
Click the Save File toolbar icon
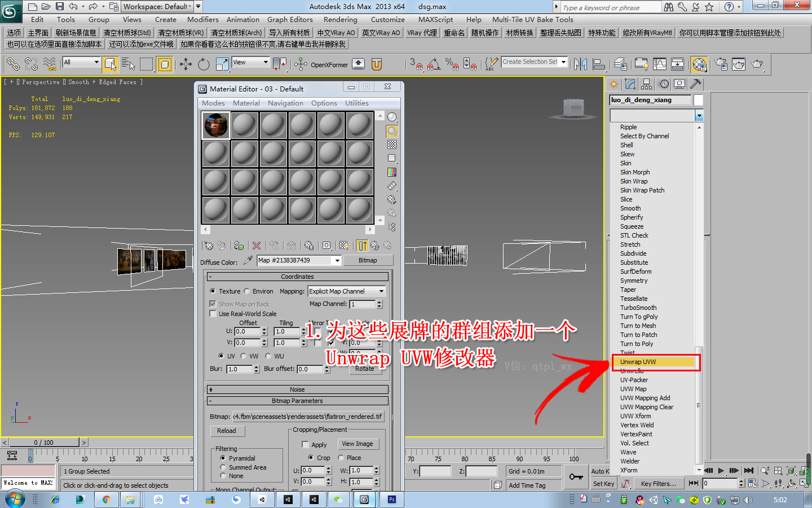click(60, 7)
